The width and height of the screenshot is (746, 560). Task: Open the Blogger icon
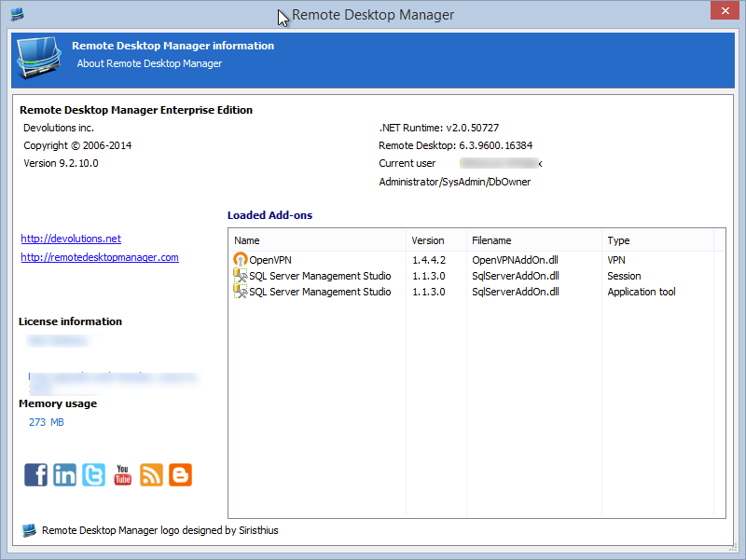coord(180,474)
